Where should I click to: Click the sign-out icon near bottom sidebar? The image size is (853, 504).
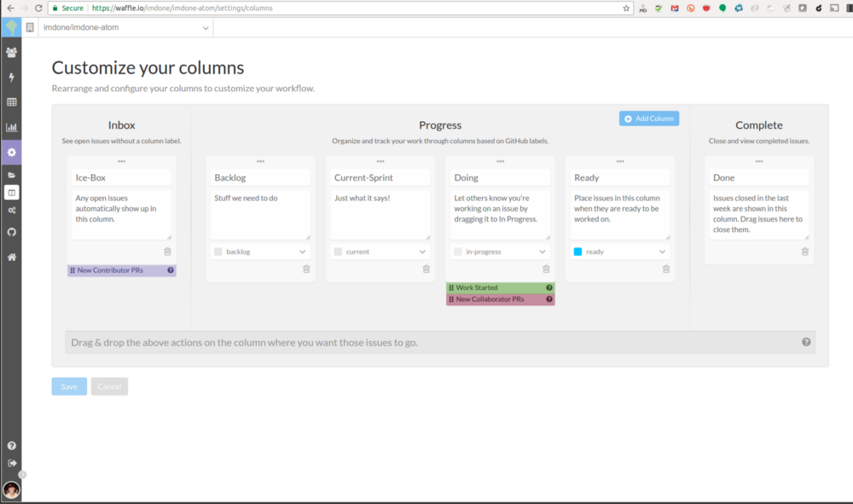[x=12, y=463]
